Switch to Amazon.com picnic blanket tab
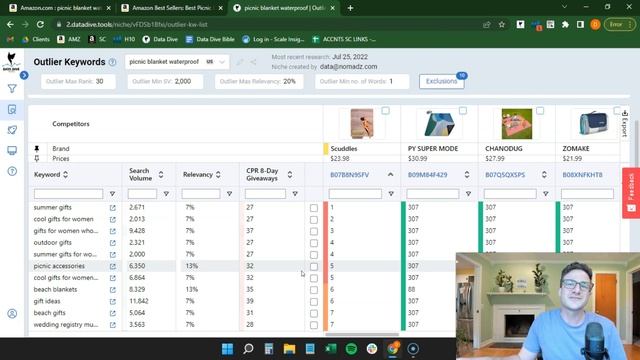This screenshot has height=360, width=640. click(x=60, y=8)
